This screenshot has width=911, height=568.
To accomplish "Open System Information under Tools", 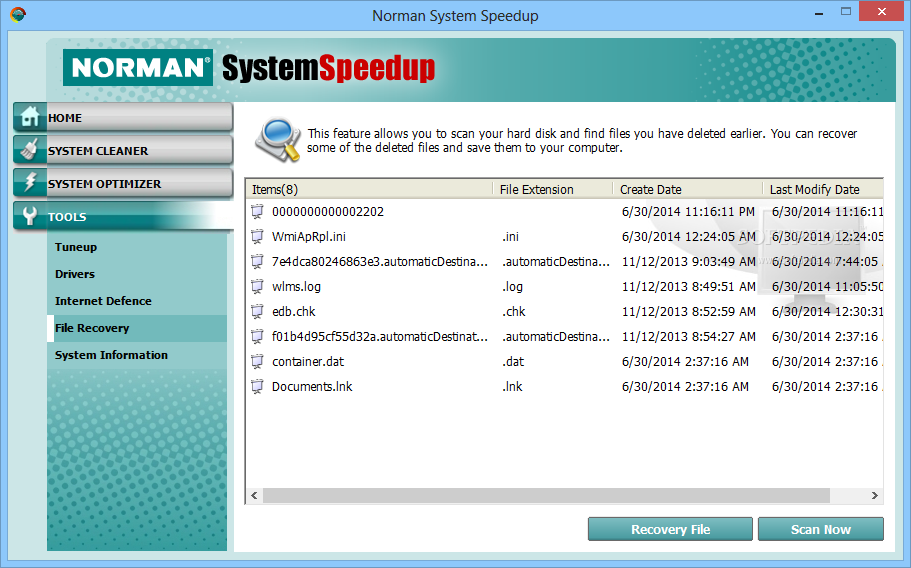I will tap(137, 355).
